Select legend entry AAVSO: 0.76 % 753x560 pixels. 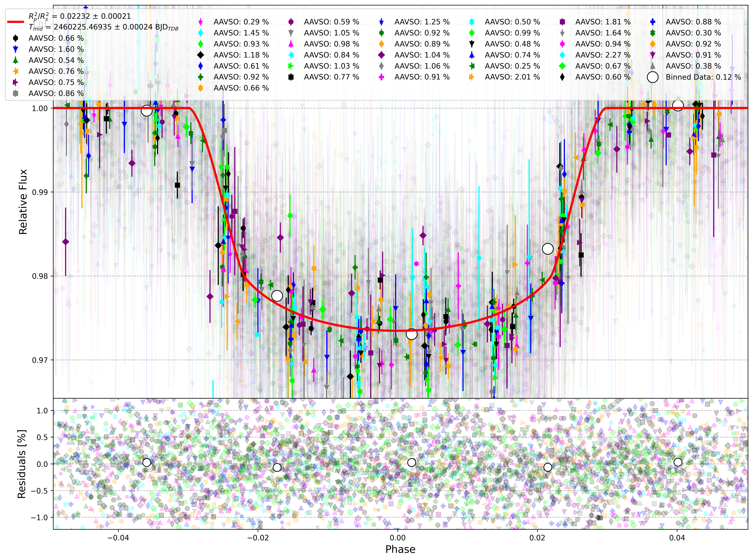56,71
